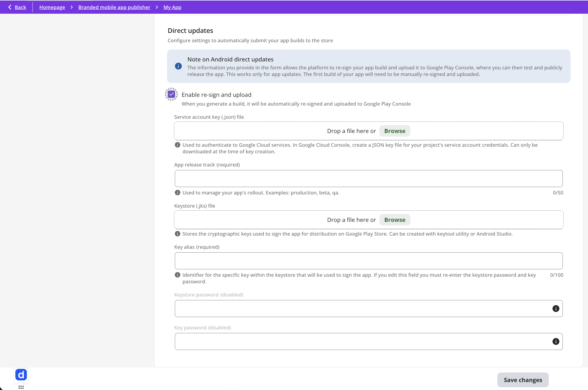Focus the Key alias input field
The height and width of the screenshot is (390, 588).
[369, 261]
